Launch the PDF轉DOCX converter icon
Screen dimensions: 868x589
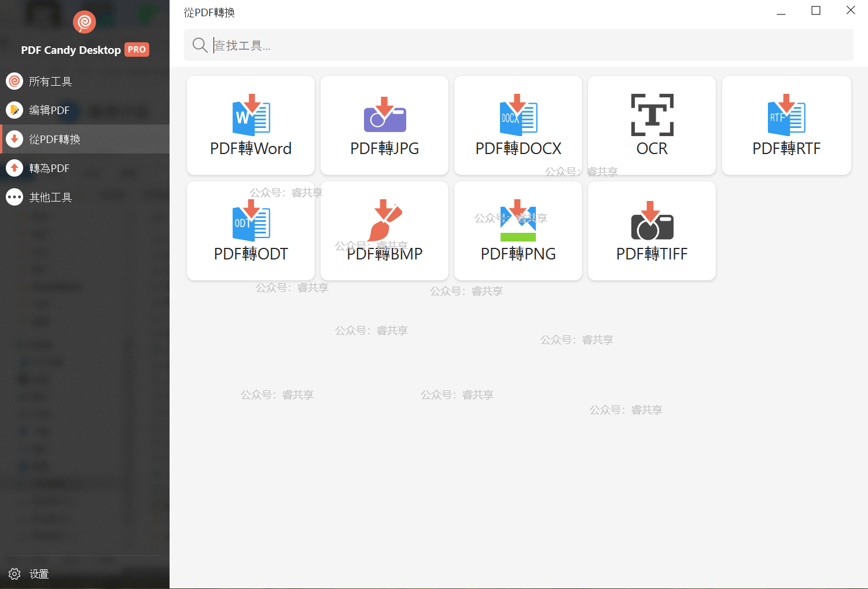[x=518, y=115]
